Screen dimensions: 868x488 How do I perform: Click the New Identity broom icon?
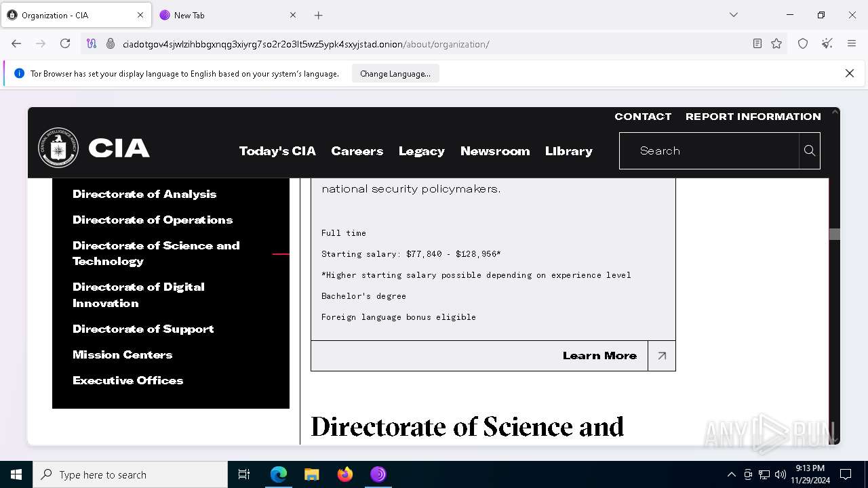827,43
